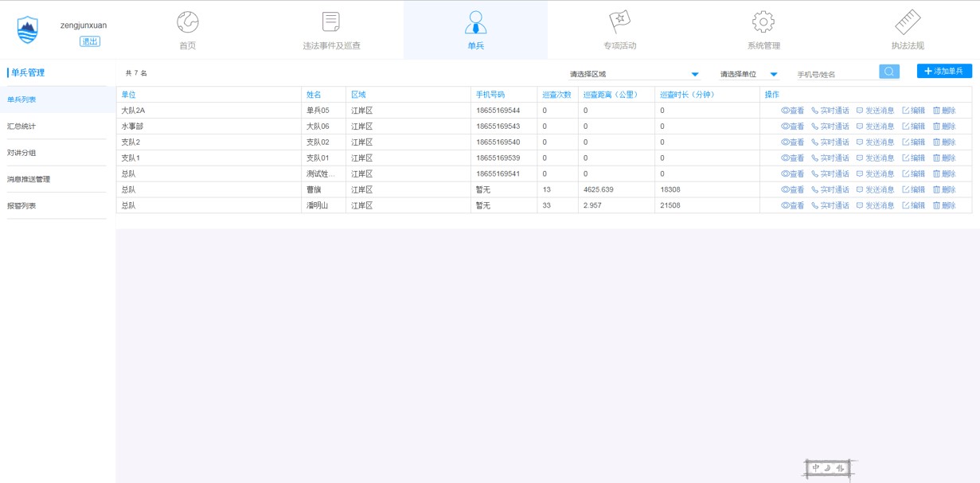Image resolution: width=980 pixels, height=483 pixels.
Task: Click 退出 logout button
Action: (x=90, y=41)
